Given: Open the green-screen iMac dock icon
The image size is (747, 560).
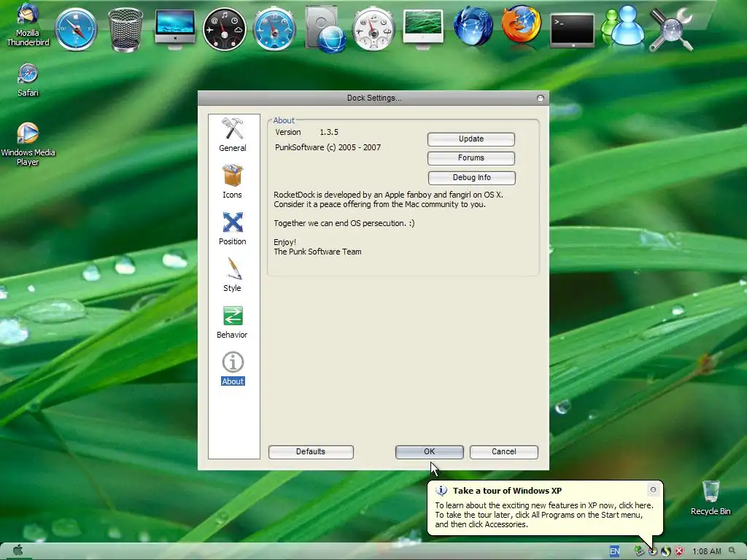Looking at the screenshot, I should tap(423, 29).
